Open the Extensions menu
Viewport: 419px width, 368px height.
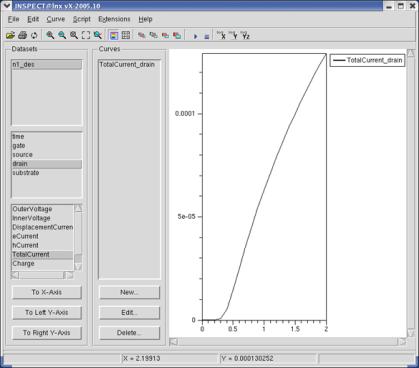114,19
